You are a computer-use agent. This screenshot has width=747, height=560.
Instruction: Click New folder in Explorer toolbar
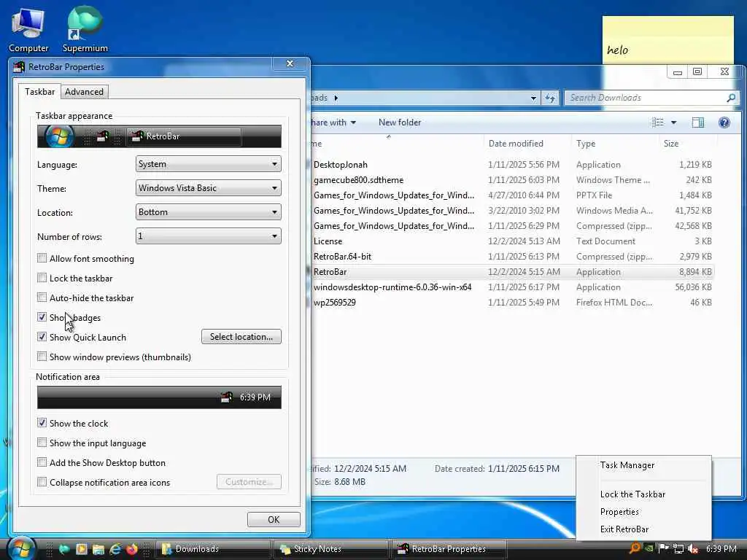pos(400,122)
